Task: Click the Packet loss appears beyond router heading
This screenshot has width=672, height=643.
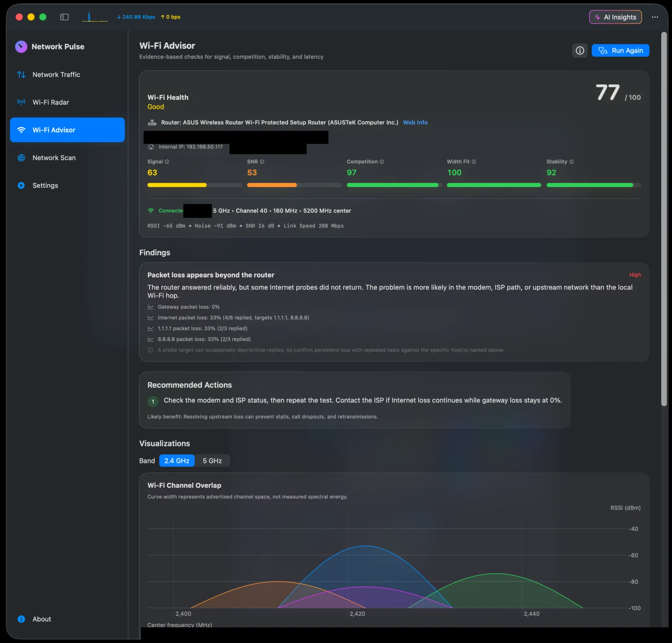Action: coord(211,275)
